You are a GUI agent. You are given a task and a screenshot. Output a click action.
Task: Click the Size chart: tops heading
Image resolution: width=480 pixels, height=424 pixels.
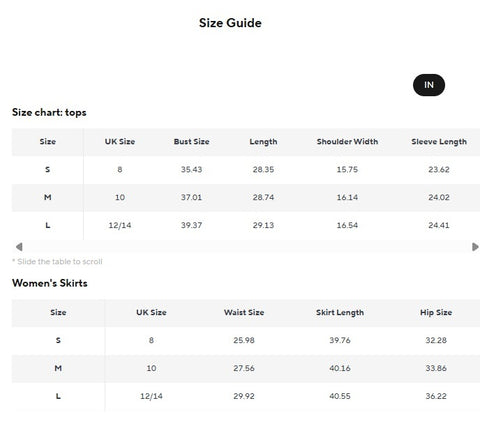point(49,112)
